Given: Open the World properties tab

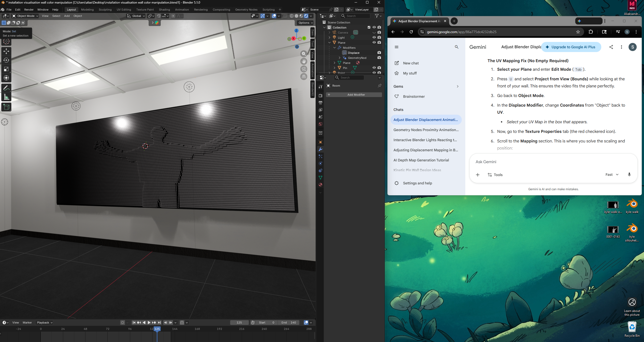Looking at the screenshot, I should [320, 124].
